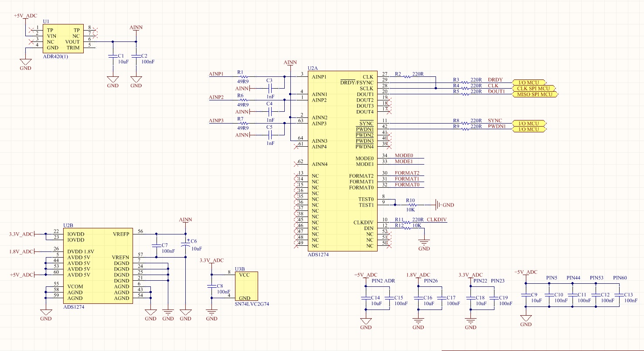Select resistor R12 on the DIN pin
The image size is (644, 351).
406,228
